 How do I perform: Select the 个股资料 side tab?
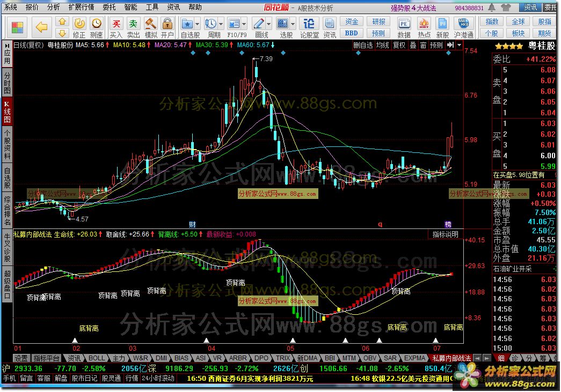click(x=7, y=144)
